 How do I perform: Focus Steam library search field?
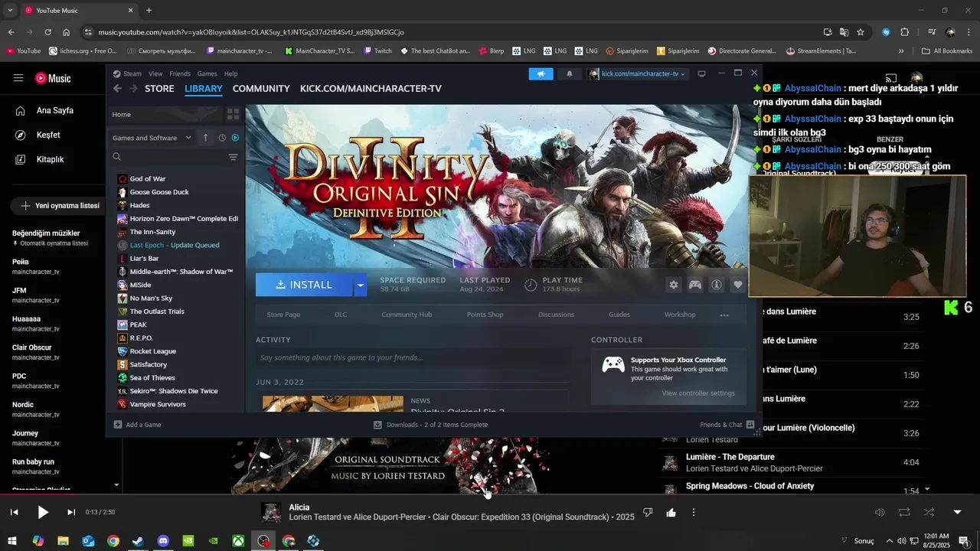click(167, 157)
